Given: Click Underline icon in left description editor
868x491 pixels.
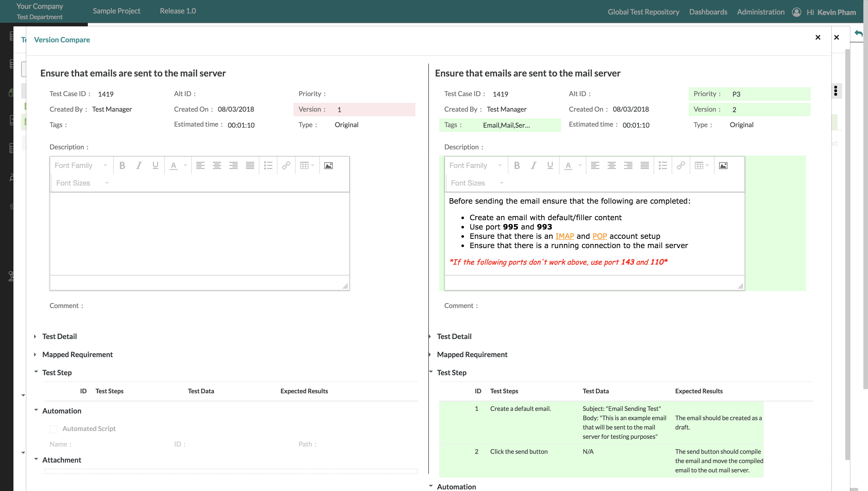Looking at the screenshot, I should click(x=156, y=166).
